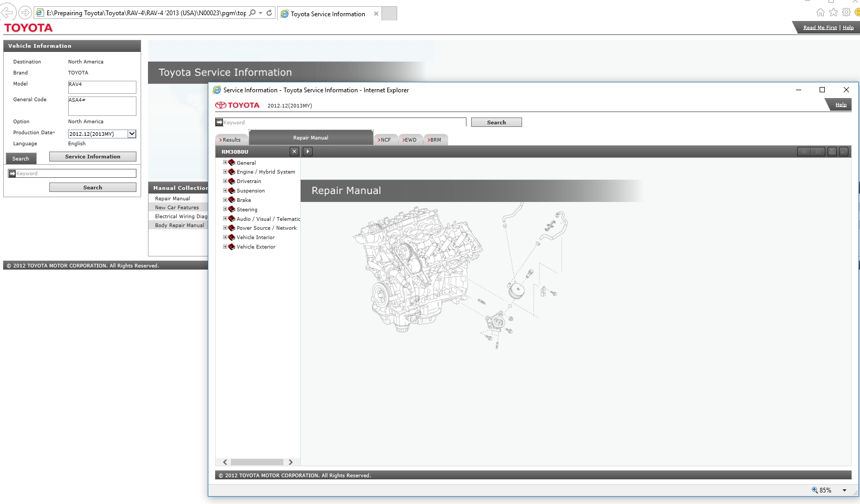This screenshot has width=860, height=504.
Task: Click the address bar refresh icon
Action: pyautogui.click(x=269, y=13)
